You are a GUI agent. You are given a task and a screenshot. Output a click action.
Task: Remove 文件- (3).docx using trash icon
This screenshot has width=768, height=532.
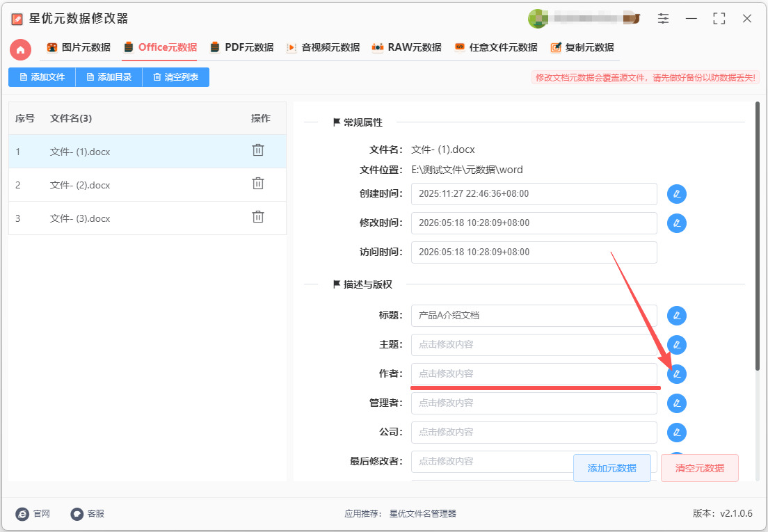coord(258,217)
